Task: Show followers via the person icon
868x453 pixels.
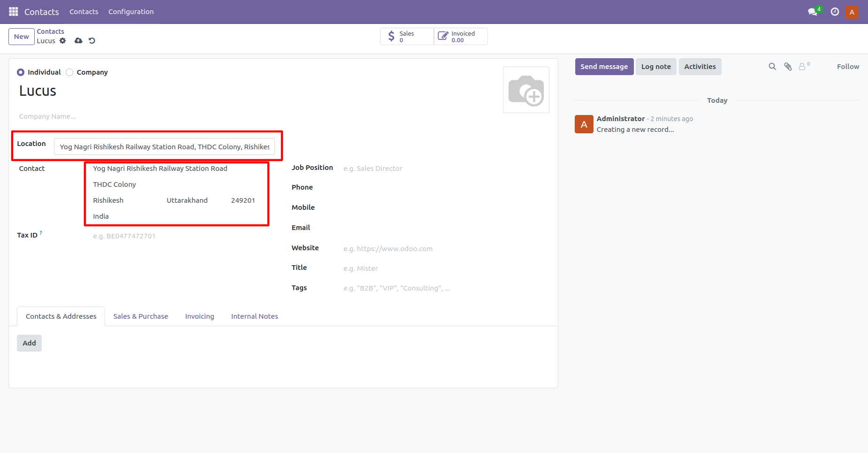Action: coord(803,66)
